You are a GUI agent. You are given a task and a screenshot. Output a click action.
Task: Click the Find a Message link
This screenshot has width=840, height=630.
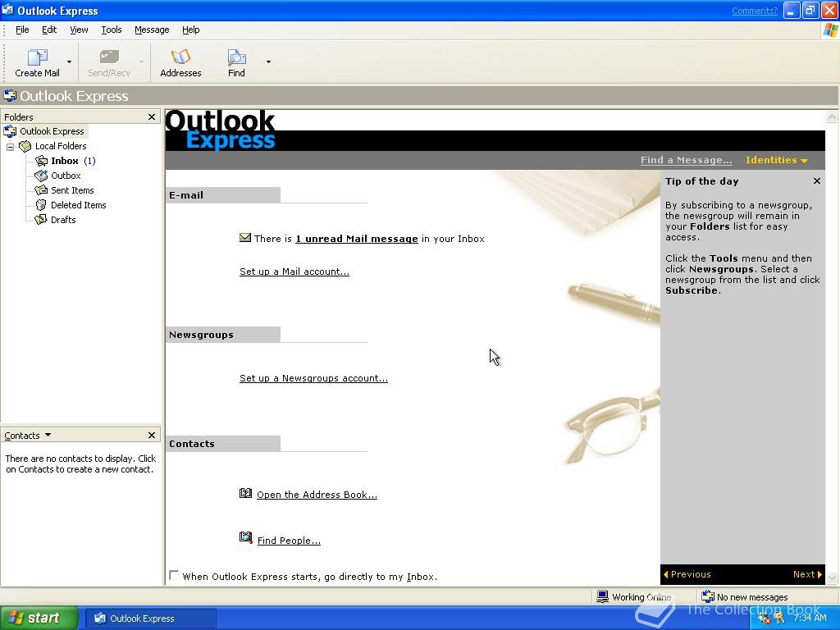pos(687,160)
